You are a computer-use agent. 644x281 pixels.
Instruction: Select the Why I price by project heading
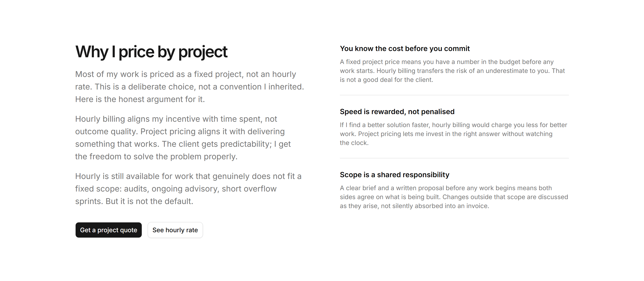(x=151, y=52)
